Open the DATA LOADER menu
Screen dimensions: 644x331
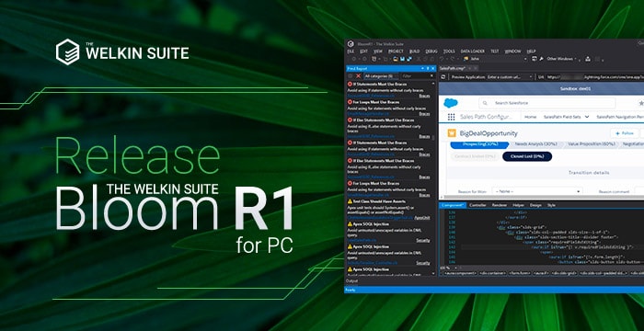[x=472, y=51]
